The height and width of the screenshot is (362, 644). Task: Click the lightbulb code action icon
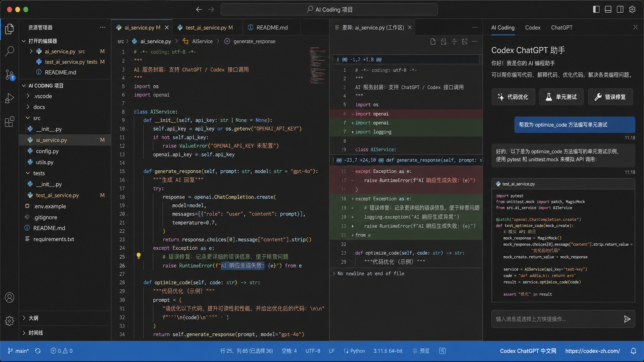tap(139, 256)
